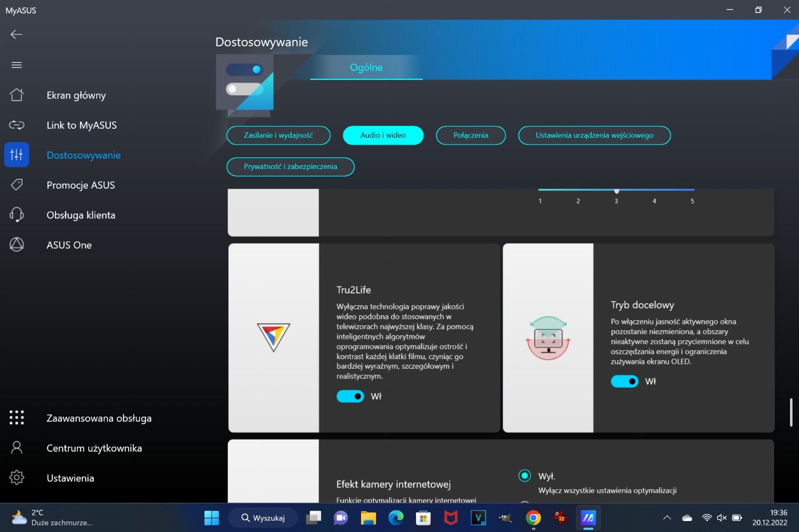Turn off the Tru2Life toggle
Screen dimensions: 799x532
pyautogui.click(x=350, y=396)
